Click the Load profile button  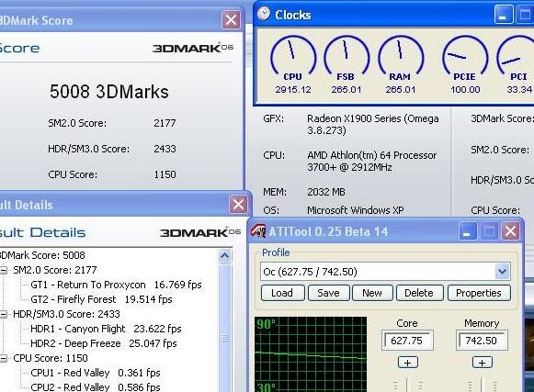pos(282,293)
